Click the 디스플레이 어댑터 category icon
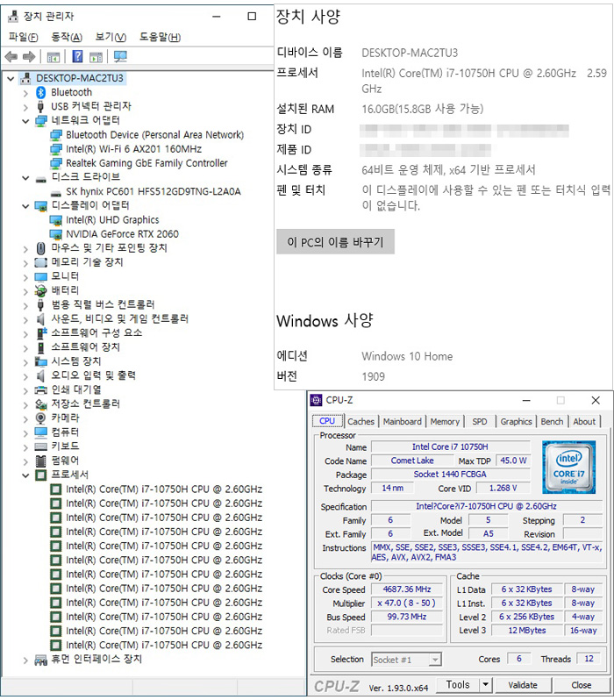Viewport: 614px width, 700px height. coord(41,206)
